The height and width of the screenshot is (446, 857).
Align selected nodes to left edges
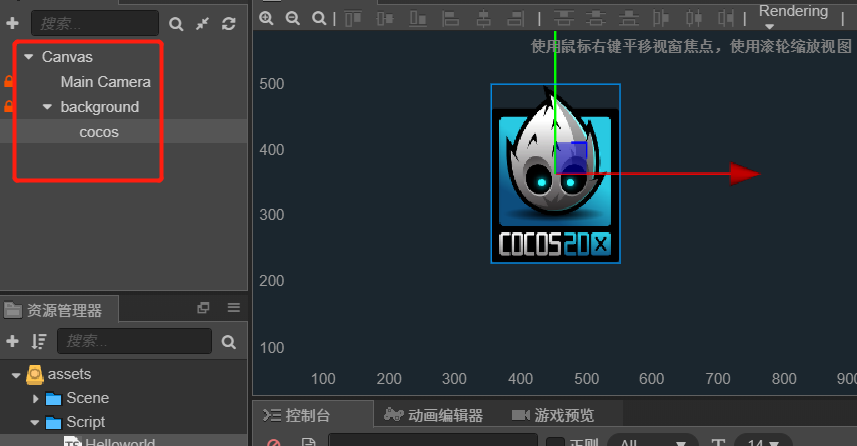pyautogui.click(x=450, y=19)
